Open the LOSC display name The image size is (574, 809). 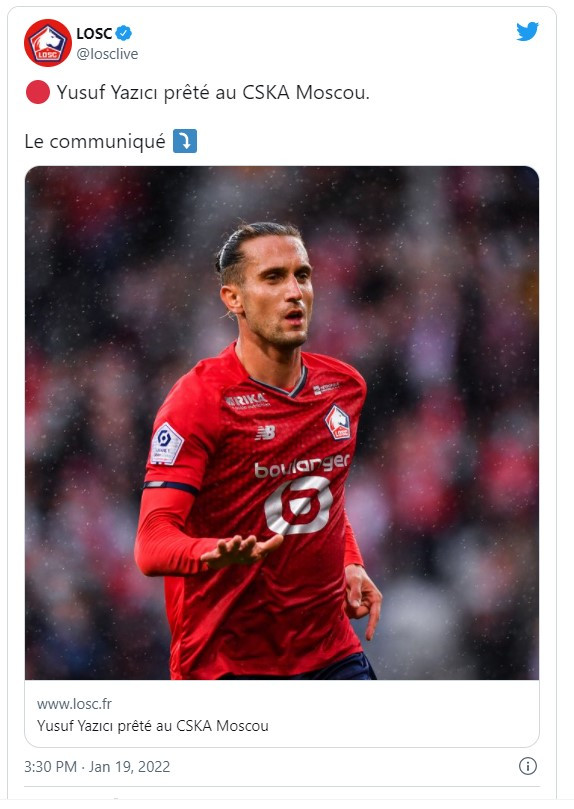94,33
